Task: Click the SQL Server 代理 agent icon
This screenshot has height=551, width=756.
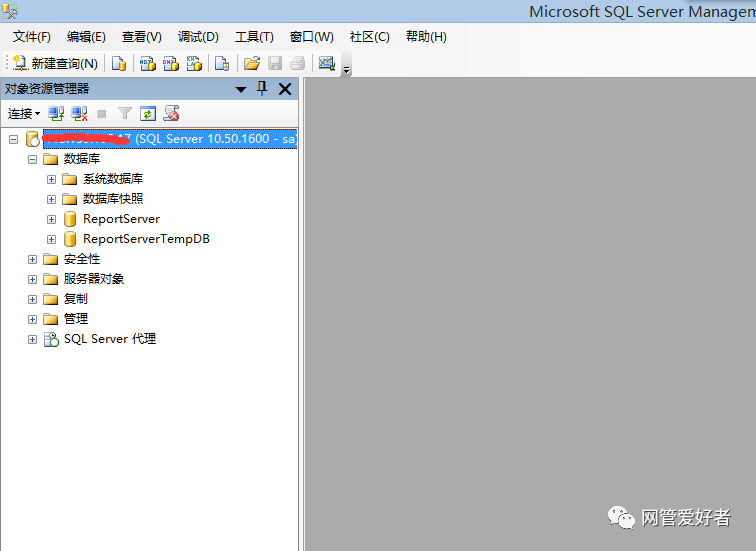Action: pos(51,339)
